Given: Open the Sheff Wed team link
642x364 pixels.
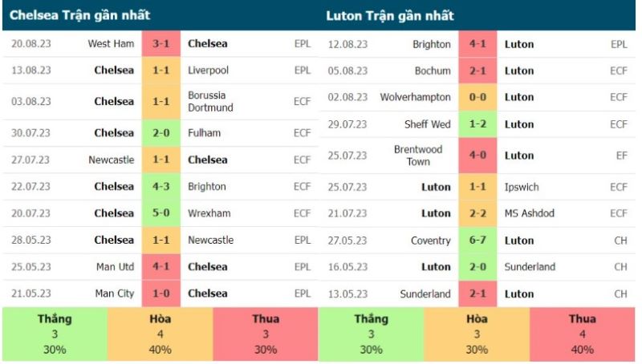Looking at the screenshot, I should click(x=428, y=124).
